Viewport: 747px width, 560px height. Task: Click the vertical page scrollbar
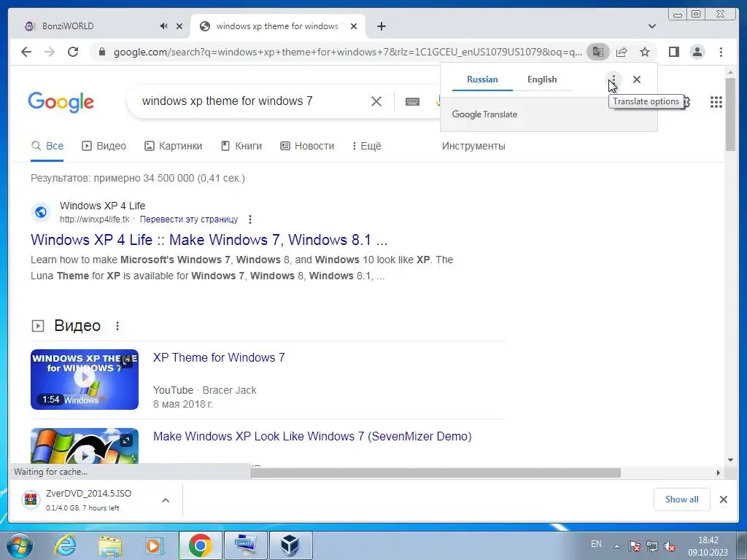pos(730,114)
